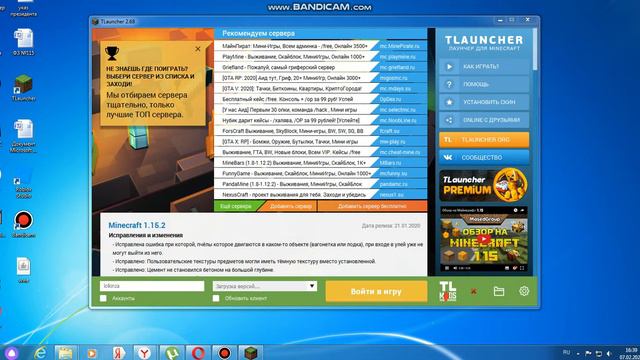640x360 pixels.
Task: Select the [GTA X: RP] server row
Action: pyautogui.click(x=321, y=142)
